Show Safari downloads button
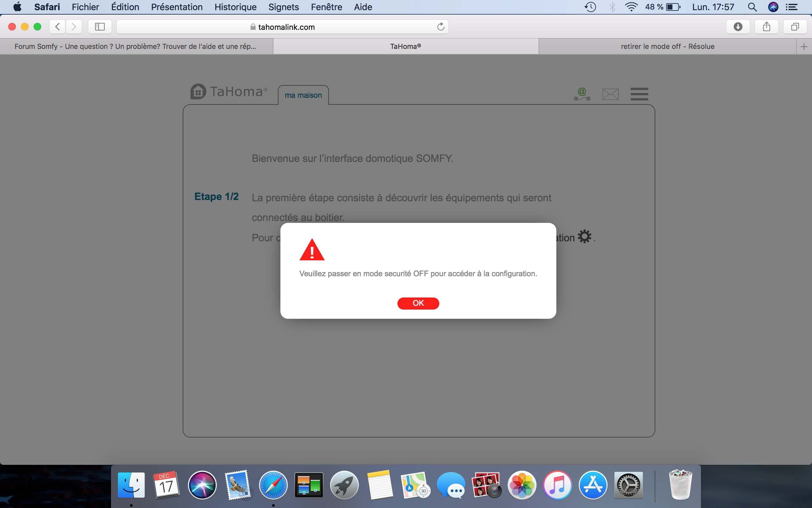Viewport: 812px width, 508px height. (x=738, y=27)
